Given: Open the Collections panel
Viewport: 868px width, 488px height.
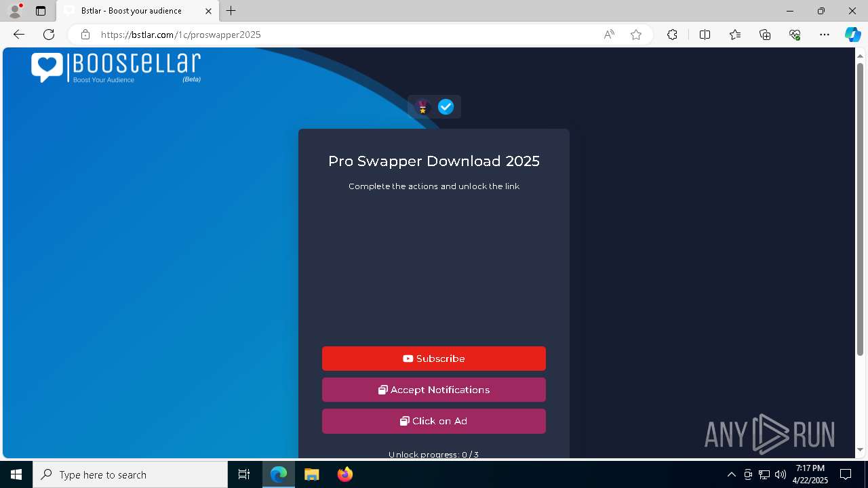Looking at the screenshot, I should (x=765, y=35).
